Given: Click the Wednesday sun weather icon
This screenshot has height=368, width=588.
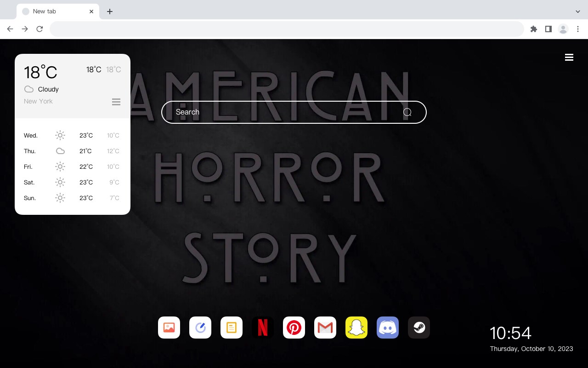Looking at the screenshot, I should [x=60, y=135].
